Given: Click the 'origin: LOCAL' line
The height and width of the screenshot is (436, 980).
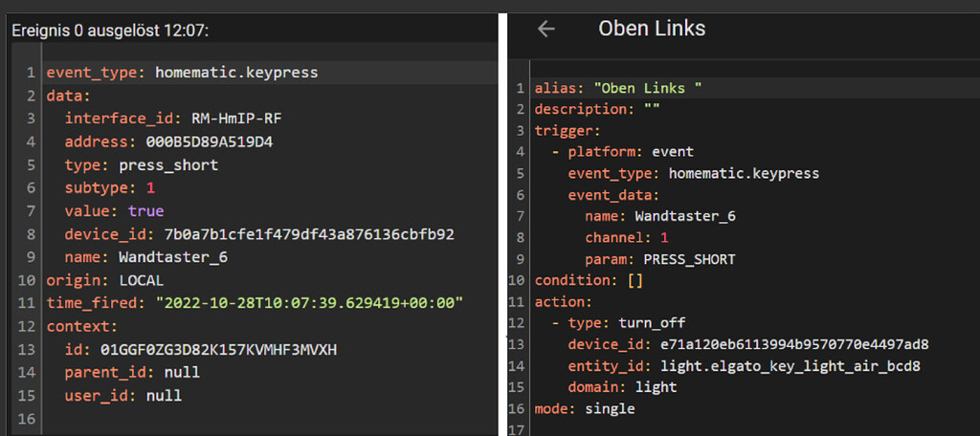Looking at the screenshot, I should click(105, 280).
